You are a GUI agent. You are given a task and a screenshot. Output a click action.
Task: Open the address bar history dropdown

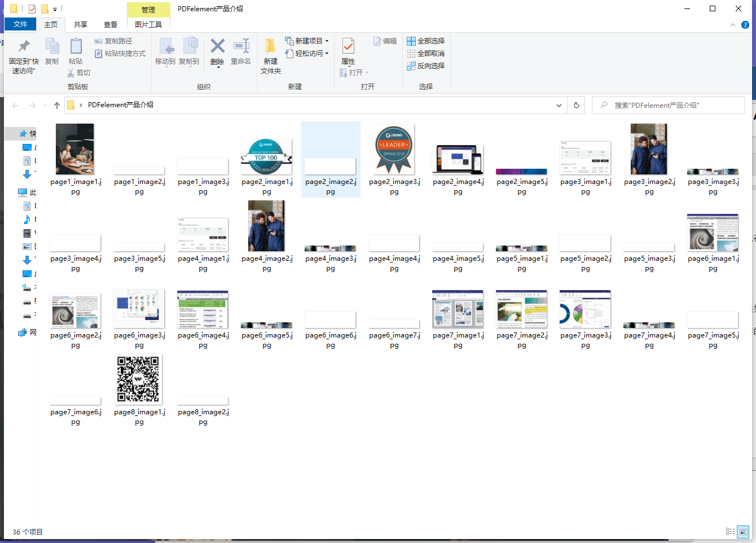pyautogui.click(x=559, y=106)
